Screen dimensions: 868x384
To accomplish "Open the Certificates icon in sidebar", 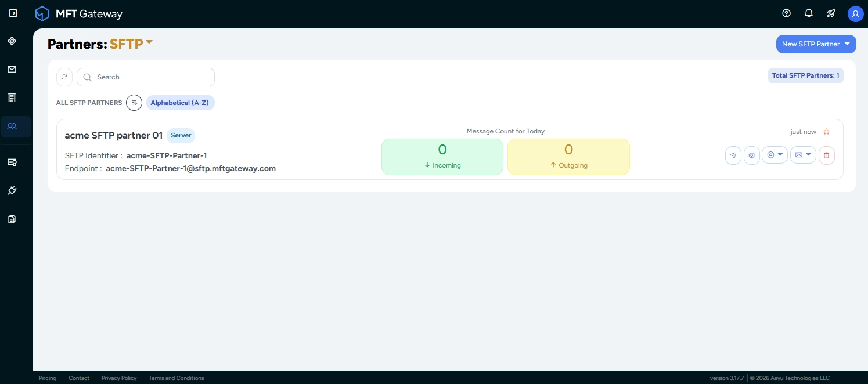I will 12,162.
